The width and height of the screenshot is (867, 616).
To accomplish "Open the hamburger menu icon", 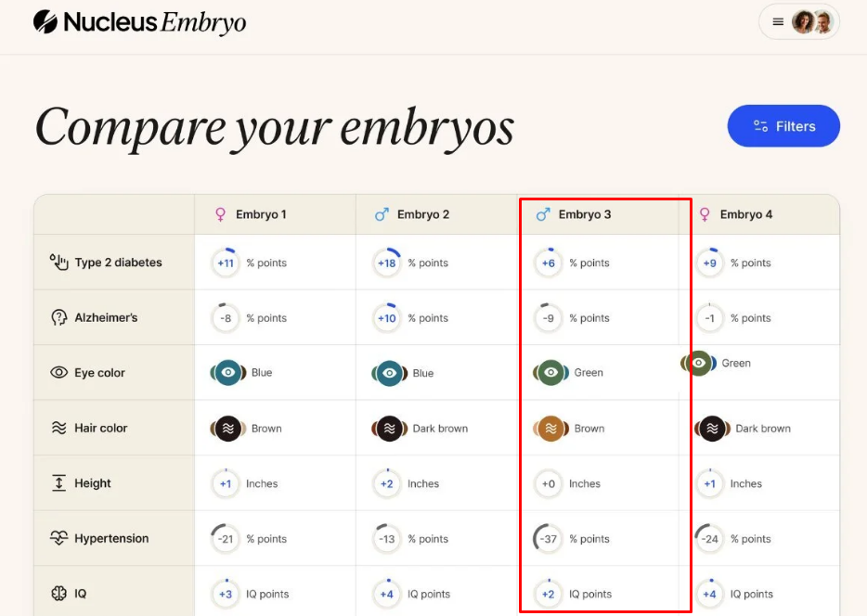I will point(778,22).
